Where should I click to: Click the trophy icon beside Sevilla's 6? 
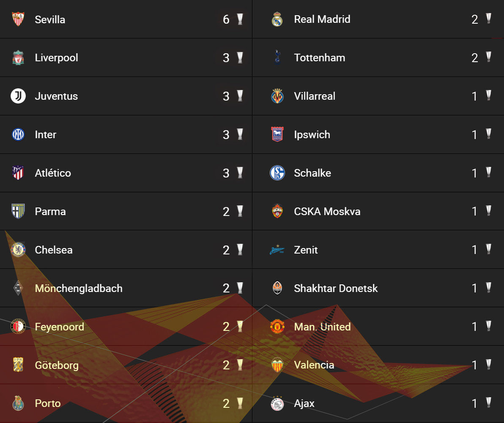[x=240, y=19]
